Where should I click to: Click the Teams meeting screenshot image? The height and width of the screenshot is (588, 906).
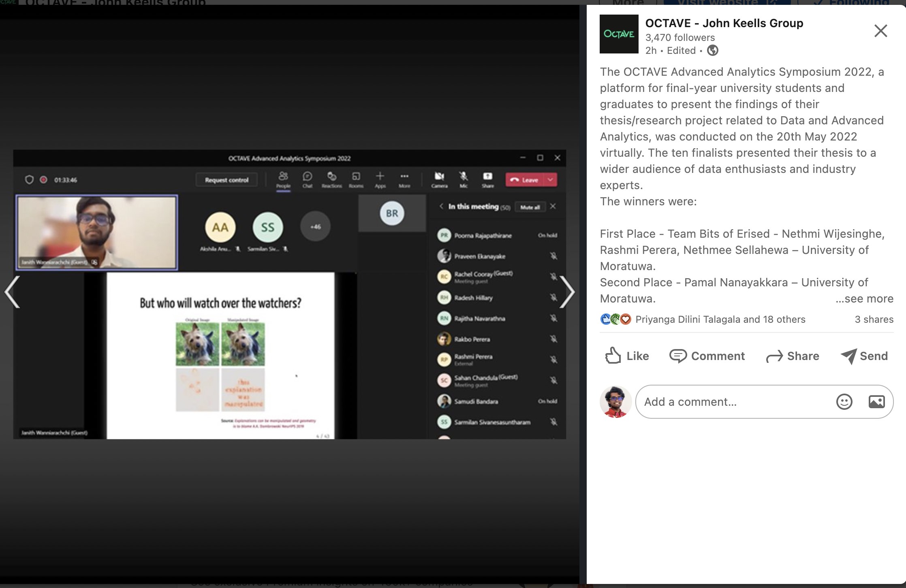click(289, 294)
